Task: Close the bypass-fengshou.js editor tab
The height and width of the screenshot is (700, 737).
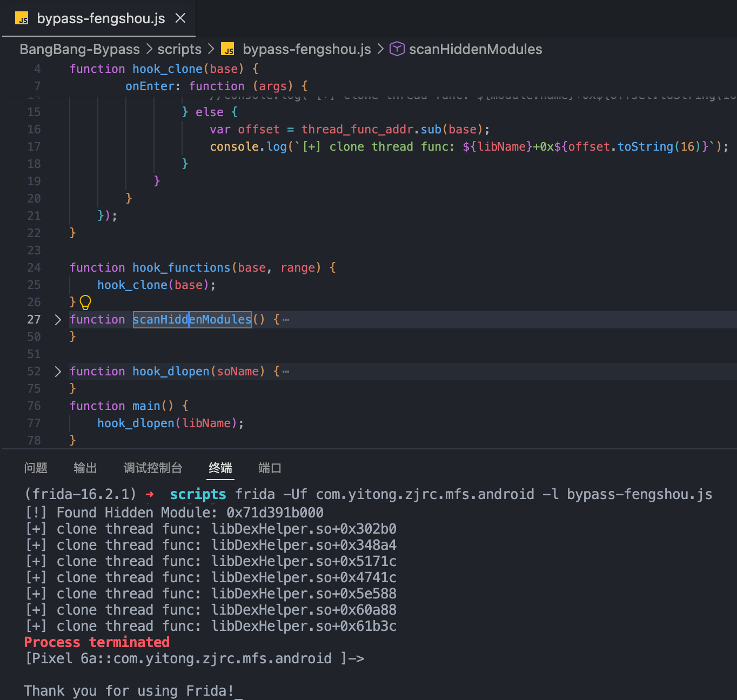Action: click(180, 18)
